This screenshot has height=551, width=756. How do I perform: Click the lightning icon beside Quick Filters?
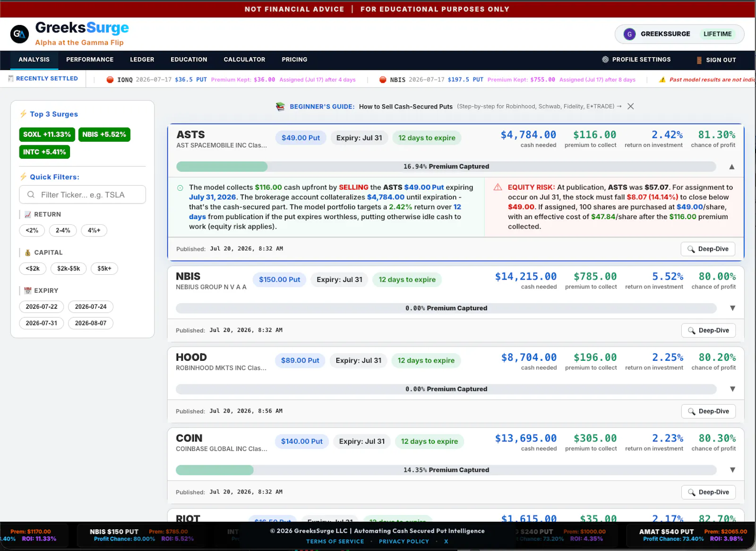click(23, 177)
